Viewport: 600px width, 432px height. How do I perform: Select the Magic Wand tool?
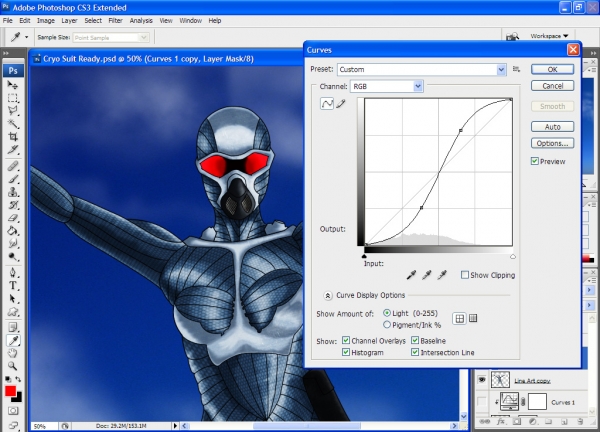(x=13, y=124)
